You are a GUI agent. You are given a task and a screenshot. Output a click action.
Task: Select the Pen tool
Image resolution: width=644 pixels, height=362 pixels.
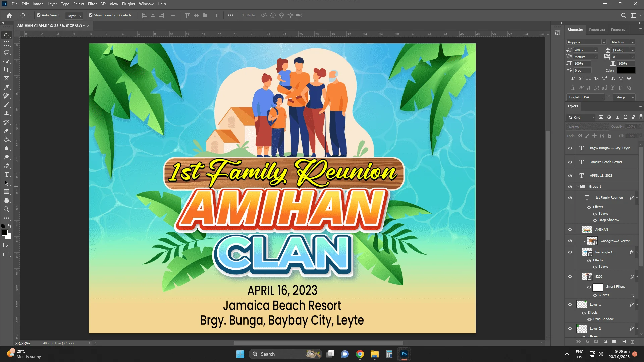click(x=6, y=166)
